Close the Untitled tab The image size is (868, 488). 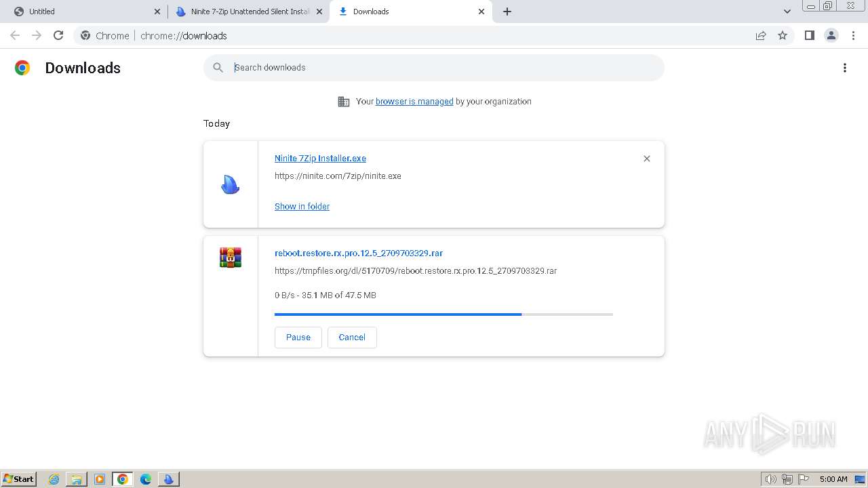(157, 12)
